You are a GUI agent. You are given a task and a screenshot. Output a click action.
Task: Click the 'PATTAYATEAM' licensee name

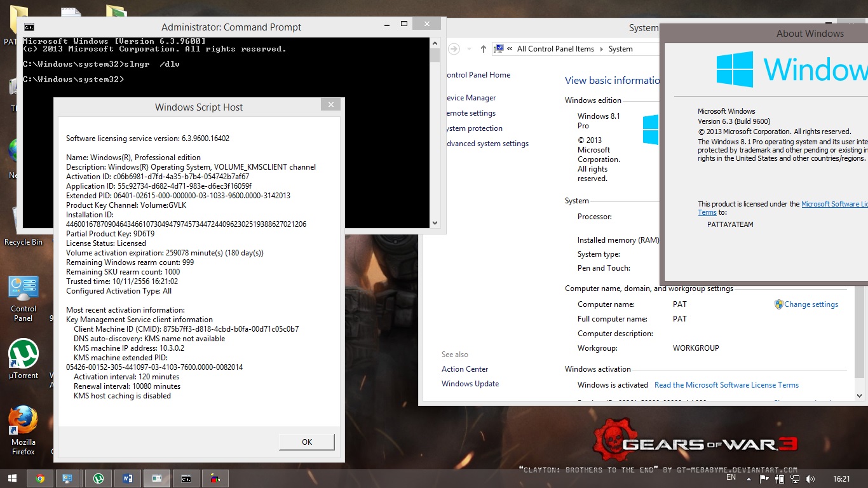click(730, 224)
